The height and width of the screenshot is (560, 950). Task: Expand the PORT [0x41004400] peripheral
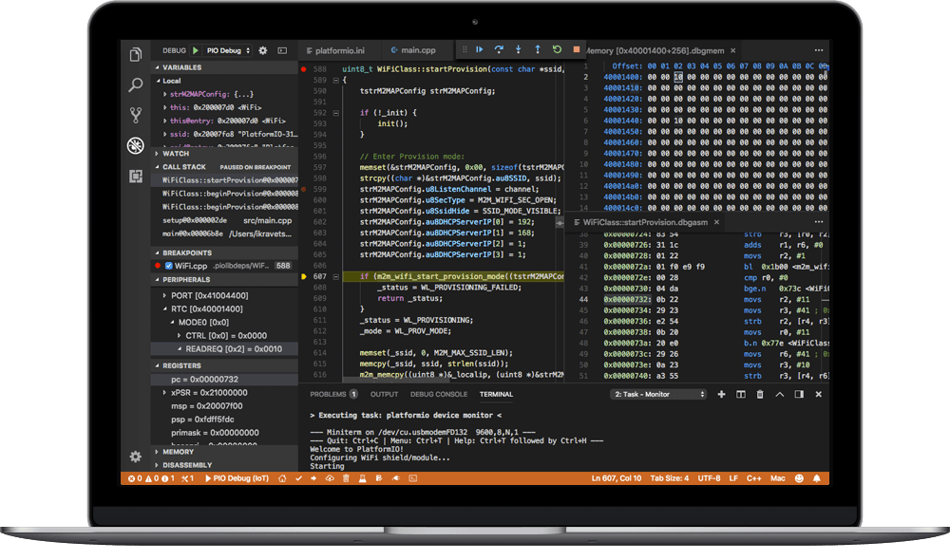point(165,296)
